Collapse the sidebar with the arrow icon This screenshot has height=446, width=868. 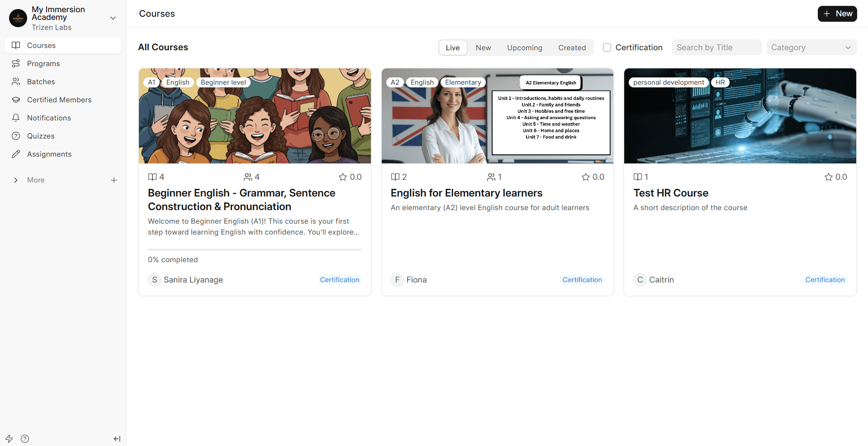click(x=117, y=439)
